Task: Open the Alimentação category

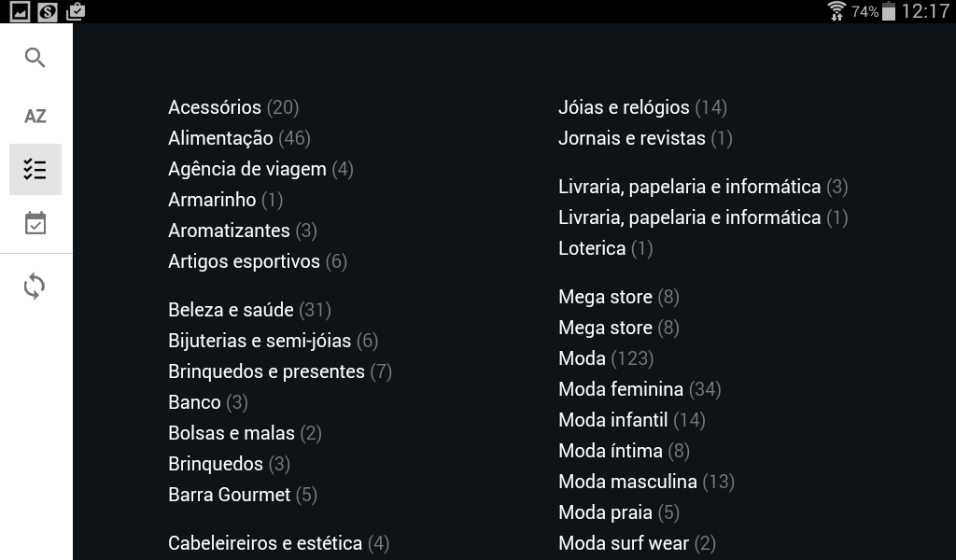Action: pos(238,138)
